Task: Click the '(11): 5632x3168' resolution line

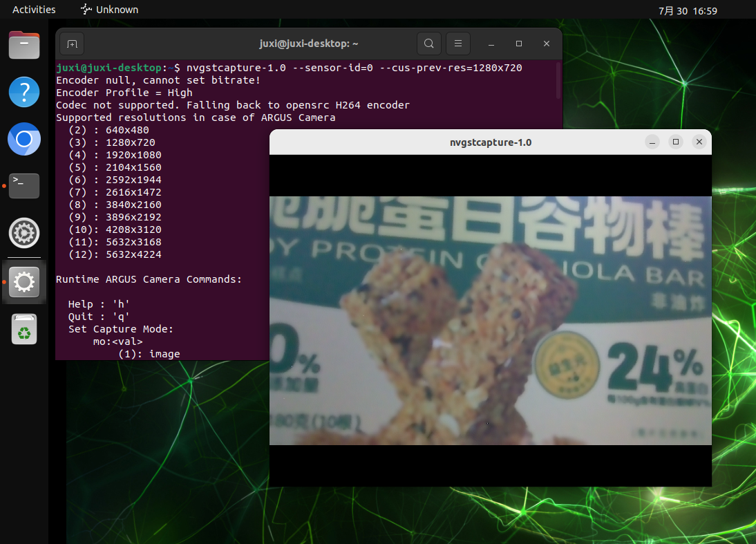Action: 115,242
